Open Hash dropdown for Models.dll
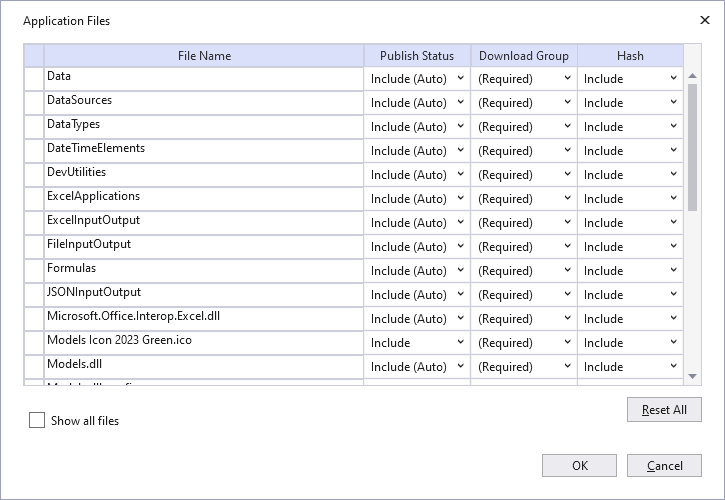This screenshot has height=500, width=725. [630, 367]
